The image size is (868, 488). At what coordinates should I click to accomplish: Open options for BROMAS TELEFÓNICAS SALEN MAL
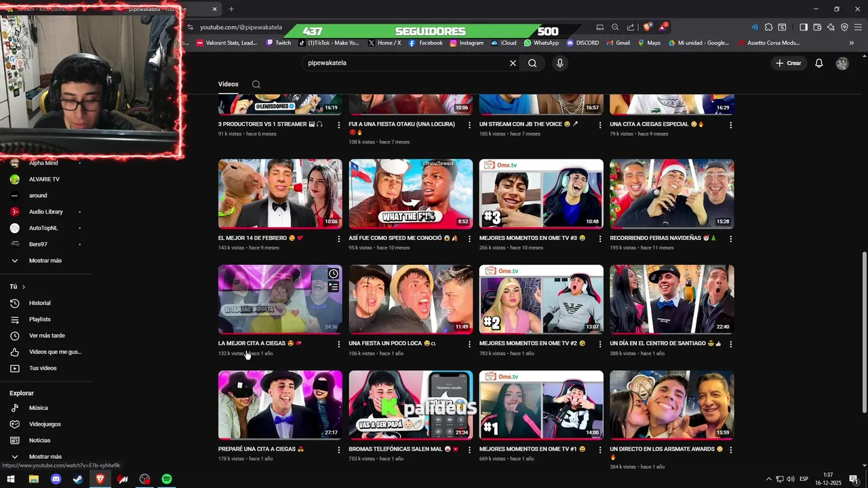click(469, 449)
